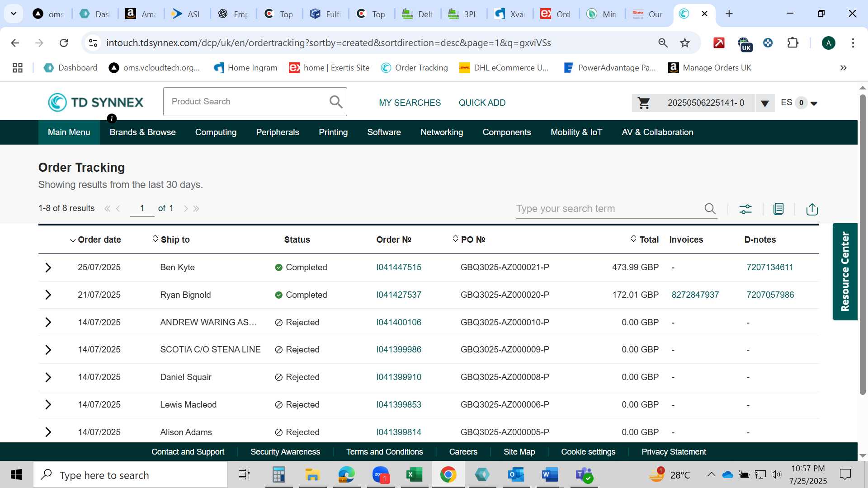The width and height of the screenshot is (868, 488).
Task: Open File Explorer from the taskbar
Action: click(x=312, y=475)
